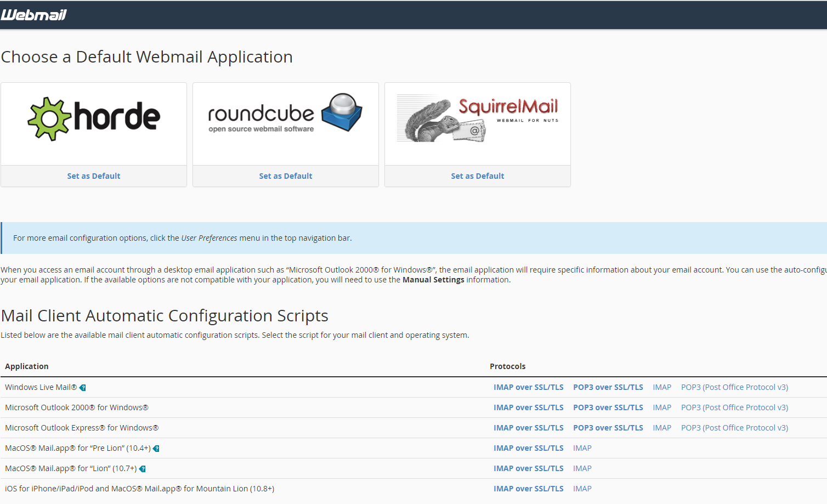Screen dimensions: 827x504
Task: Download Windows Live Mail IMAP over SSL/TLS script
Action: (529, 387)
